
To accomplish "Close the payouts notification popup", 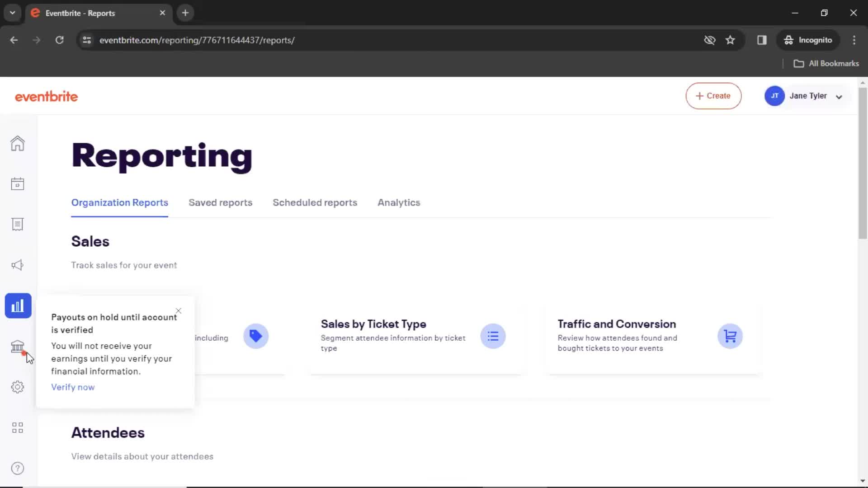I will 179,310.
